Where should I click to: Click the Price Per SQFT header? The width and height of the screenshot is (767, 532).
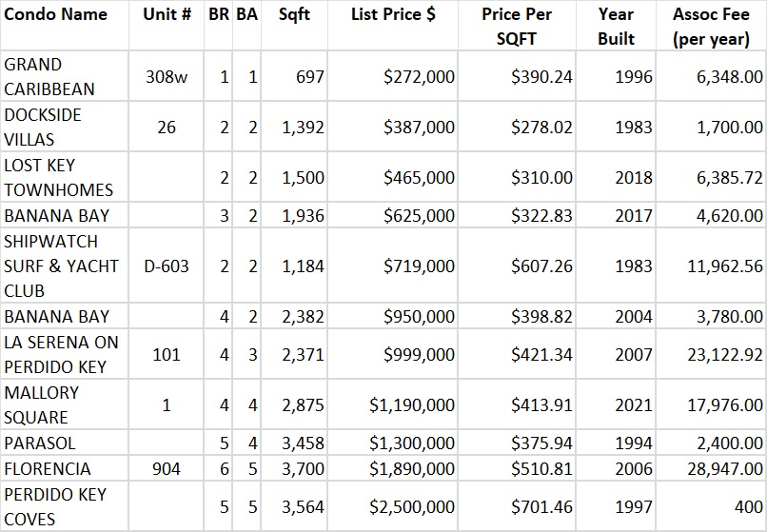pyautogui.click(x=517, y=27)
